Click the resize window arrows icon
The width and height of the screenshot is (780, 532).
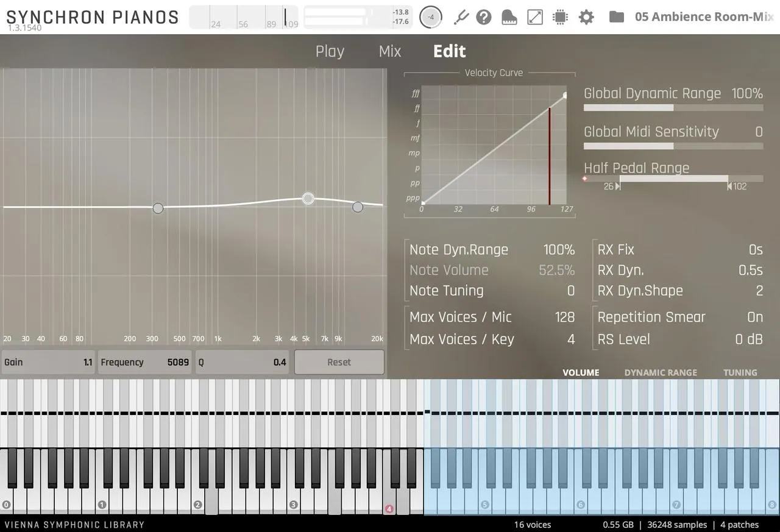[535, 17]
